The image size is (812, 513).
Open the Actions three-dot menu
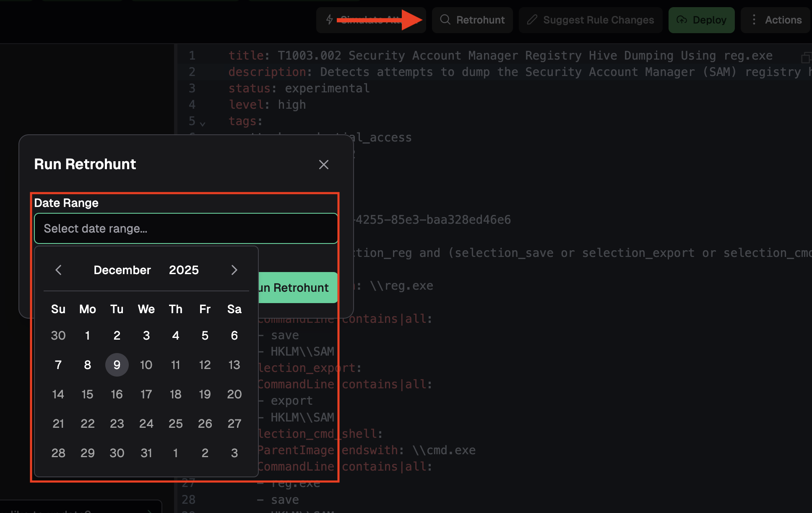[754, 20]
